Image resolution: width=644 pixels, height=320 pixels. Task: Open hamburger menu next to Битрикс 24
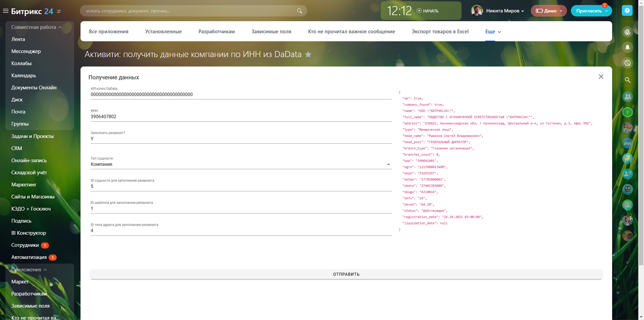[x=6, y=11]
